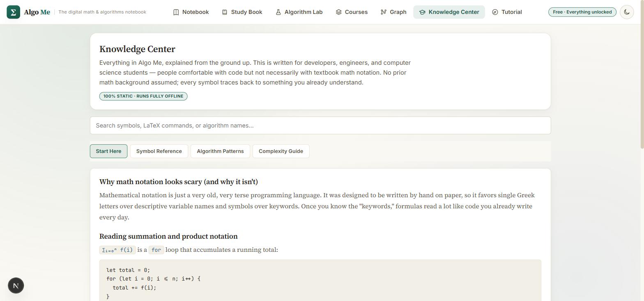Click the Free · Everything unlocked badge
This screenshot has height=301, width=644.
tap(582, 12)
